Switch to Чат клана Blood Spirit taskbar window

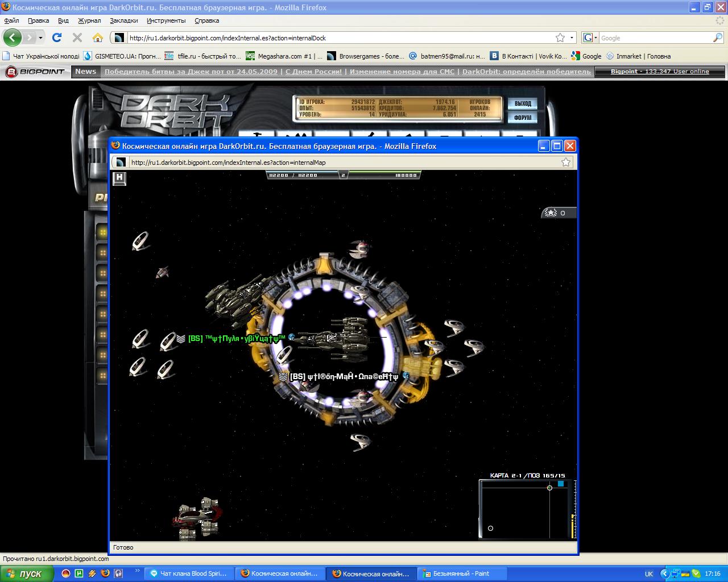point(189,573)
